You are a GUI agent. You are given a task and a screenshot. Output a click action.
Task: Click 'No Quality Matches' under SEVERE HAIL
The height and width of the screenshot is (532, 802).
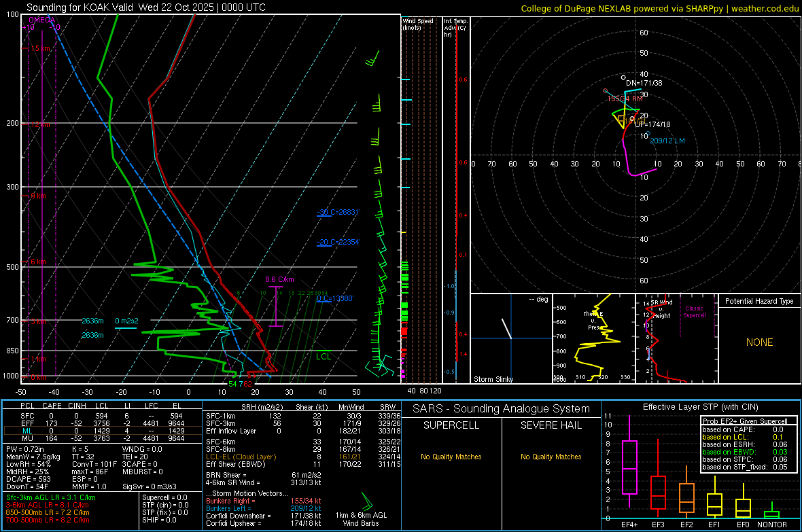551,457
